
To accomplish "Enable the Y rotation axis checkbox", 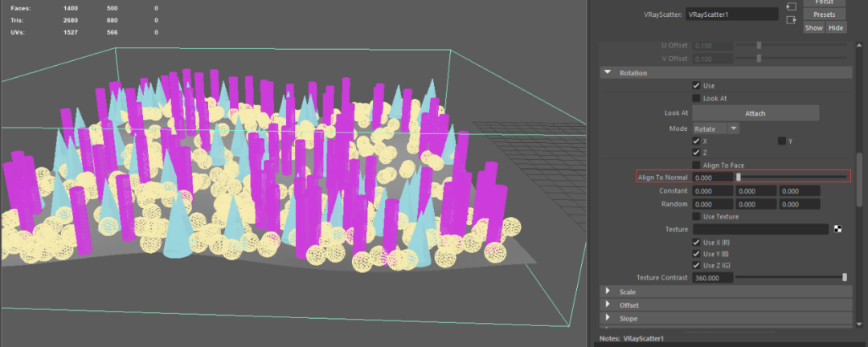I will [782, 141].
